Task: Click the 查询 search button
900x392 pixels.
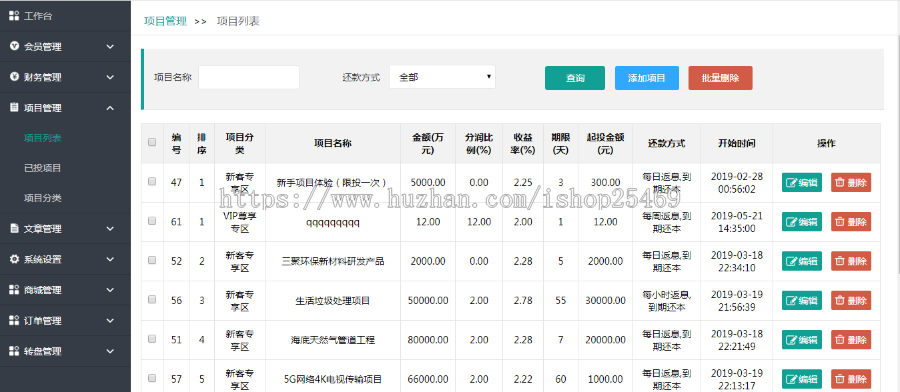Action: point(575,78)
